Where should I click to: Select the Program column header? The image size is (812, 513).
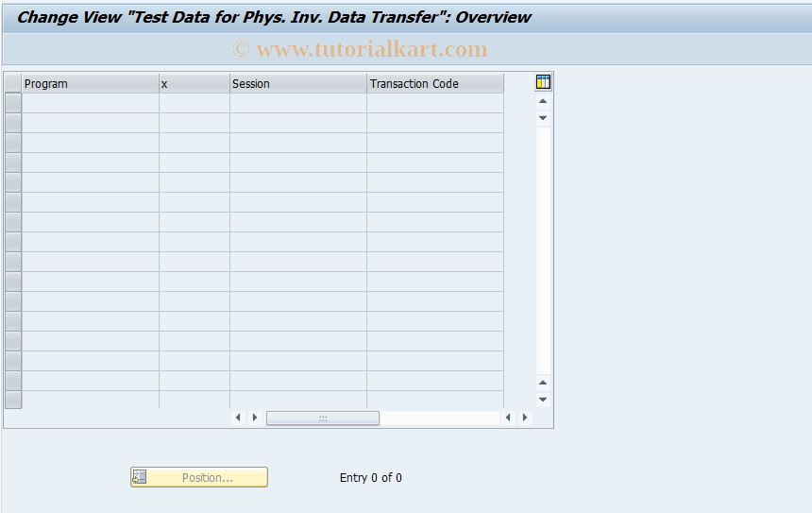[90, 84]
